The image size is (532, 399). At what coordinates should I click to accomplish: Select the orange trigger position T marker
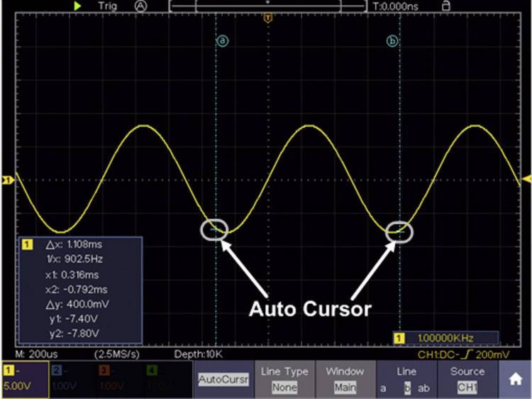(267, 18)
